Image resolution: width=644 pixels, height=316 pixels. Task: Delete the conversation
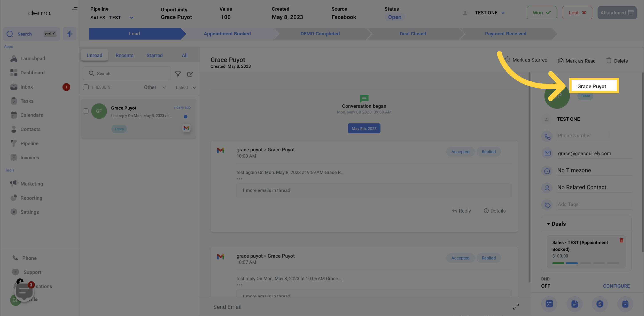(617, 61)
